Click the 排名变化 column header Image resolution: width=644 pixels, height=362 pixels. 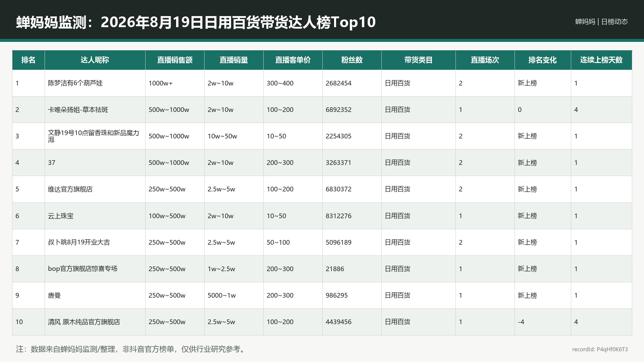[x=543, y=60]
